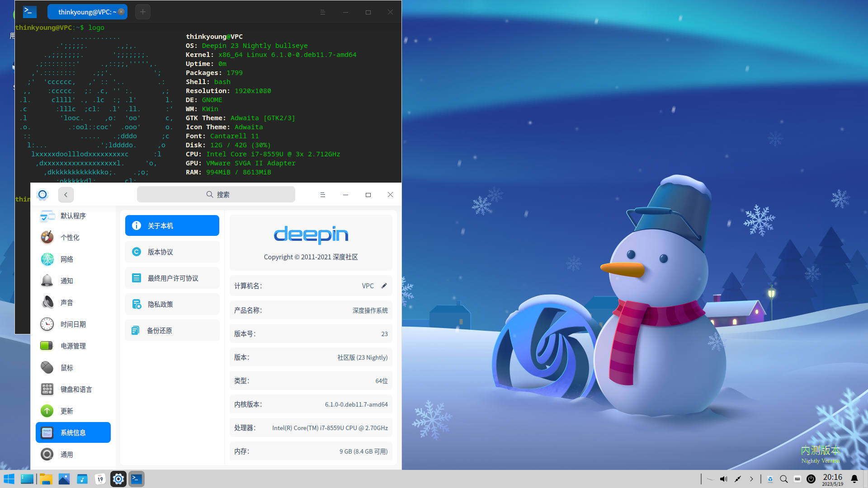Click the edit pencil next to computer name VPC
This screenshot has width=868, height=488.
click(384, 286)
